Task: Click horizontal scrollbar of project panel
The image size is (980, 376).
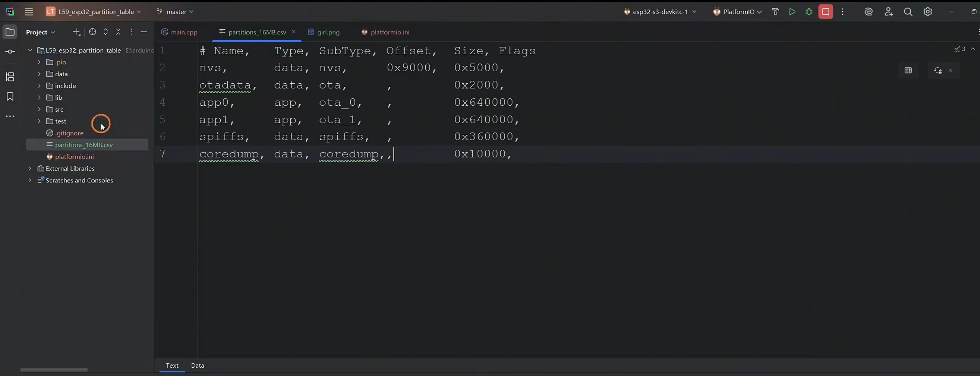Action: point(54,370)
